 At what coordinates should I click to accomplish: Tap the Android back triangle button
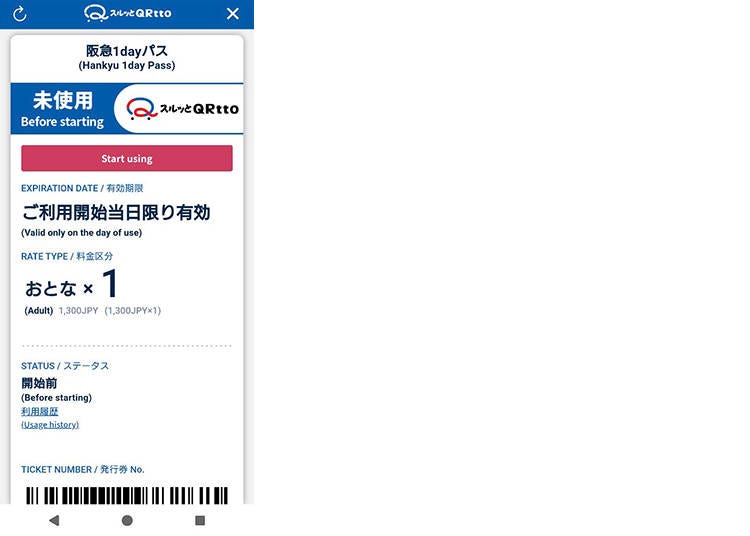pyautogui.click(x=54, y=520)
